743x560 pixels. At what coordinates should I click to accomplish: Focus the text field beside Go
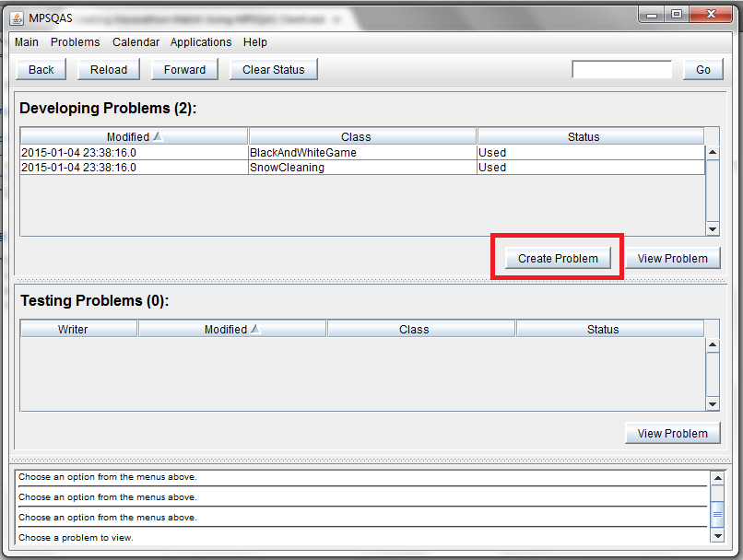tap(622, 70)
